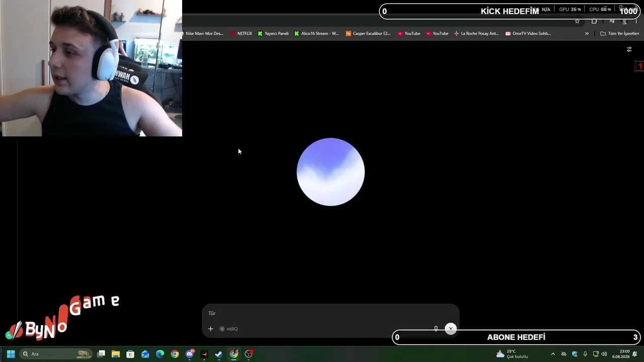Open the NETFLIX bookmark
This screenshot has width=644, height=362.
242,34
